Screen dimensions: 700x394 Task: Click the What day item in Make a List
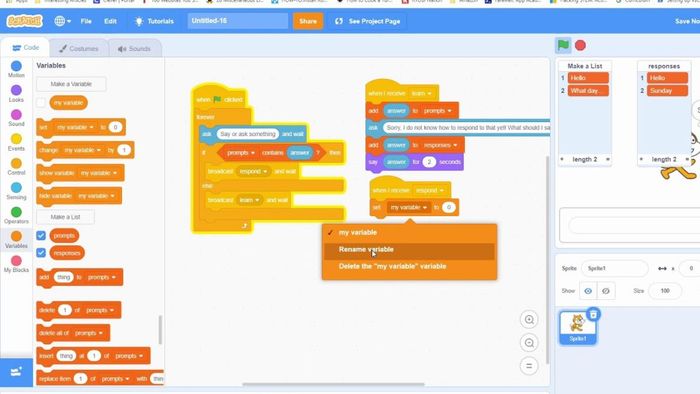588,91
